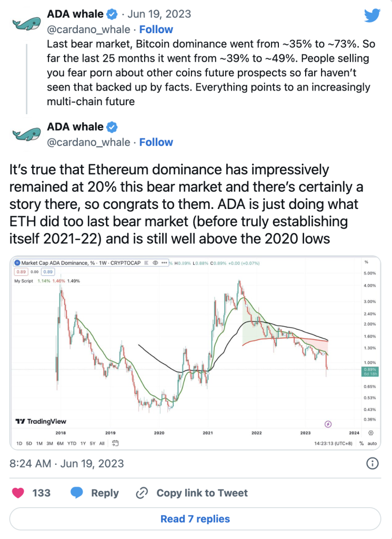Like the tweet with heart icon
This screenshot has height=539, width=392.
click(x=18, y=493)
